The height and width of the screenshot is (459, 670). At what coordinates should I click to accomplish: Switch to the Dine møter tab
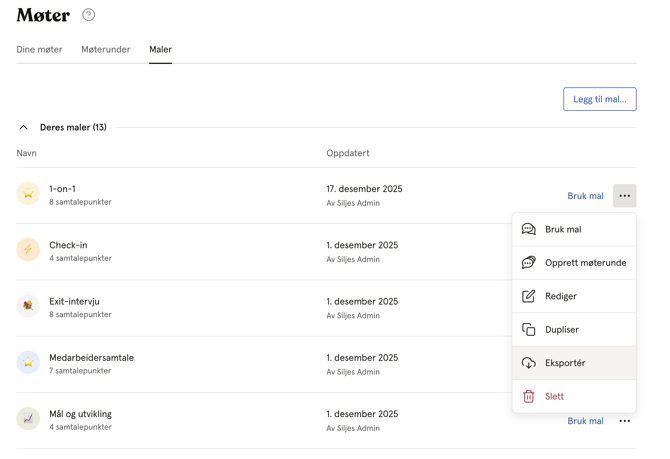[39, 50]
